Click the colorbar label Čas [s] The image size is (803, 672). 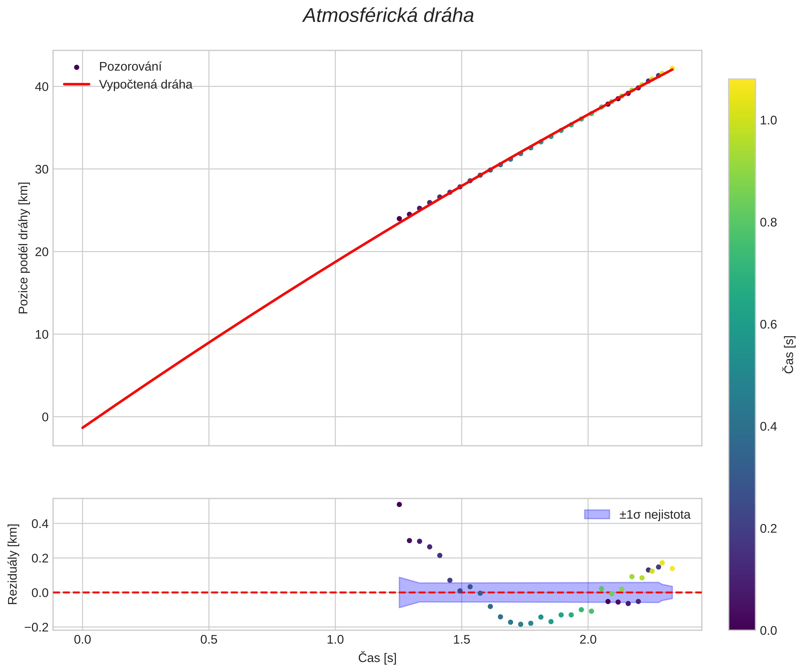coord(789,354)
